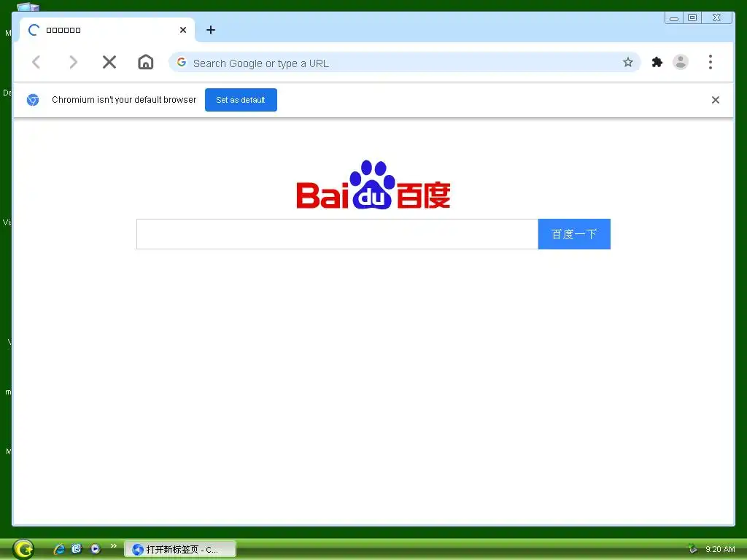Bookmark this page with the star icon
This screenshot has height=560, width=747.
click(628, 63)
